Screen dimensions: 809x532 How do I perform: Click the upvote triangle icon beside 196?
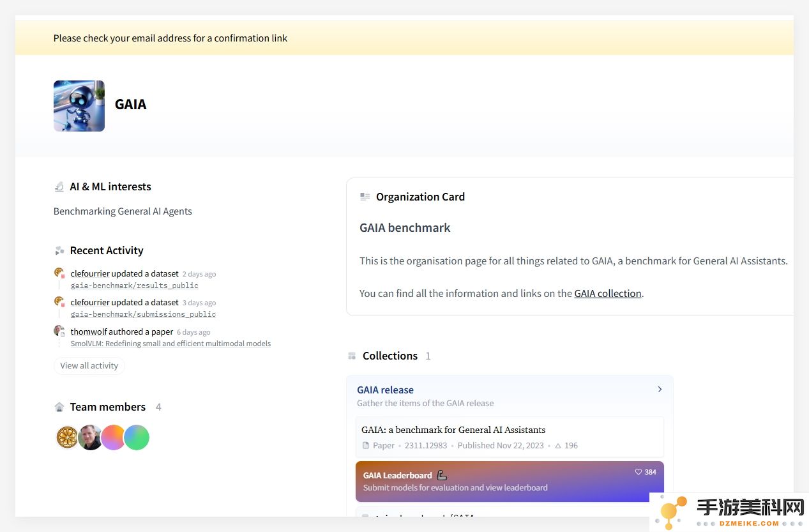558,446
